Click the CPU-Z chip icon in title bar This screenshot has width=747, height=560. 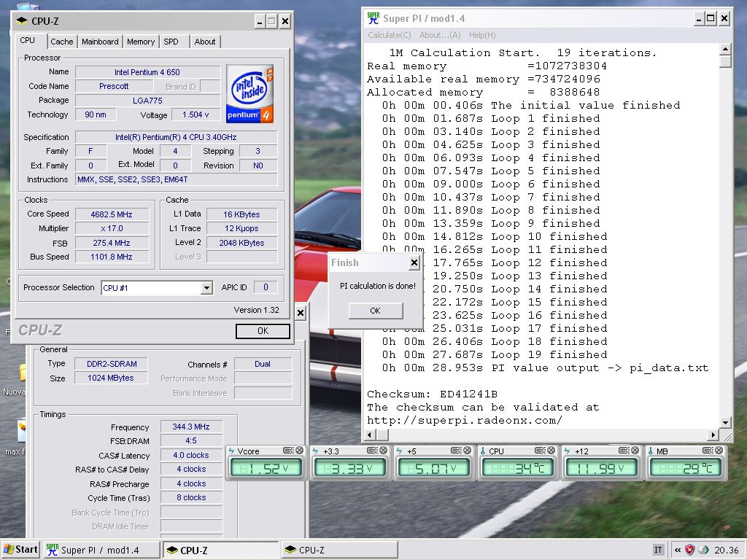point(22,21)
